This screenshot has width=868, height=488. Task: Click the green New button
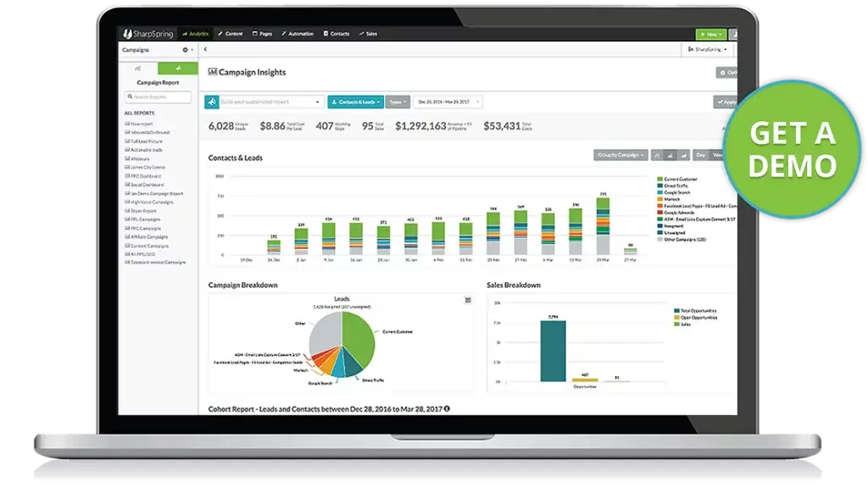tap(711, 34)
